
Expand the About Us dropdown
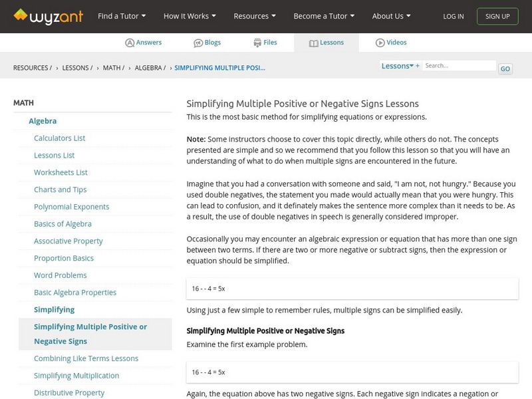[391, 16]
